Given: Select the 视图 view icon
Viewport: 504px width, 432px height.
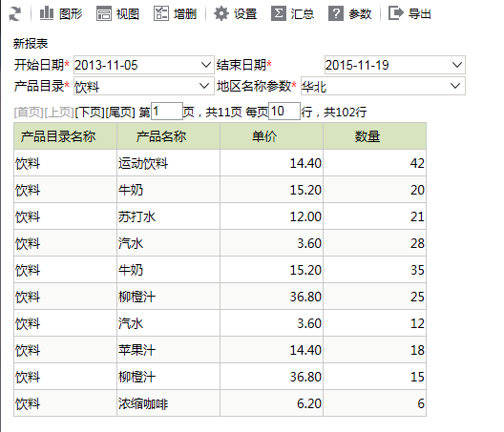Looking at the screenshot, I should click(103, 13).
